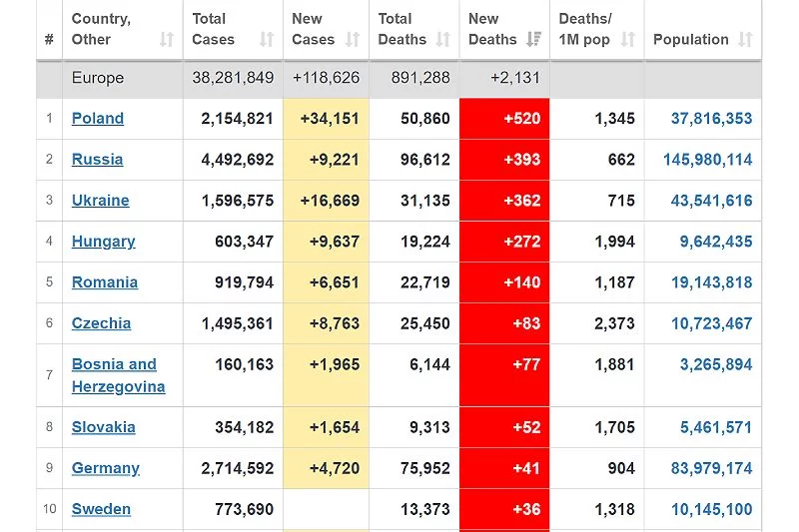Screen dimensions: 799x532
Task: Click the Country, Other header text
Action: pyautogui.click(x=102, y=29)
